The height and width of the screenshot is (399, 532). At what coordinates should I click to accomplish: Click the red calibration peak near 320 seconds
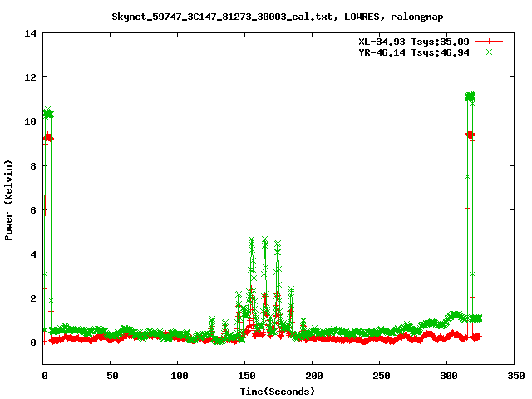470,134
